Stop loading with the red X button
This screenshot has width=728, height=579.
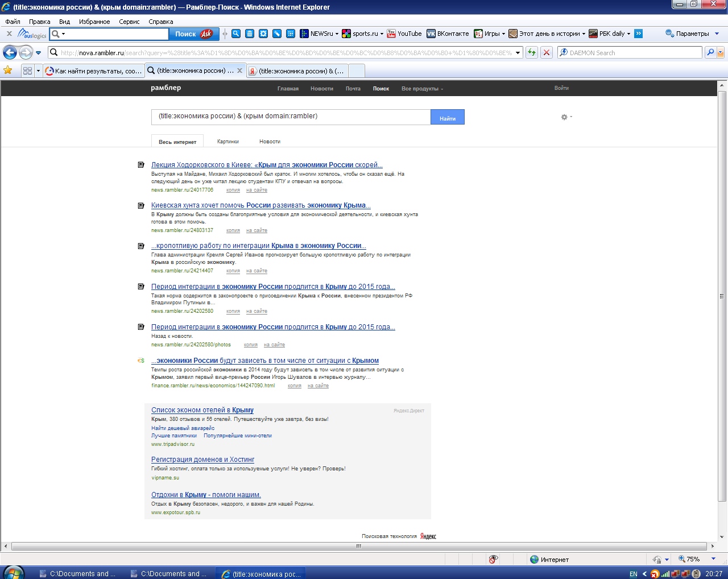point(547,52)
